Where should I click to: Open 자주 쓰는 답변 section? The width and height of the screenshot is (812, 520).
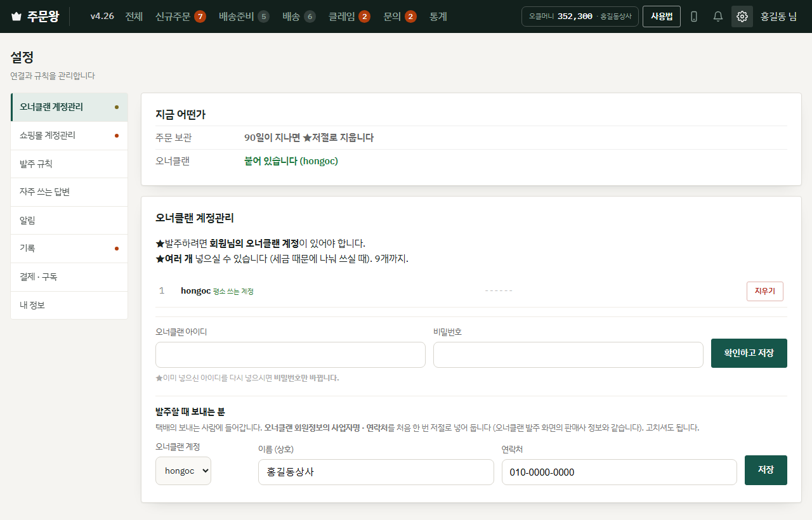point(69,192)
